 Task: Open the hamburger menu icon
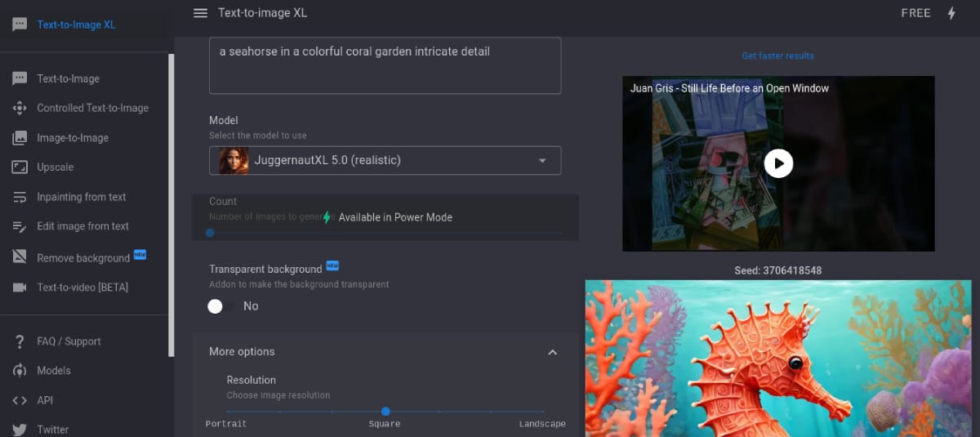click(x=200, y=13)
